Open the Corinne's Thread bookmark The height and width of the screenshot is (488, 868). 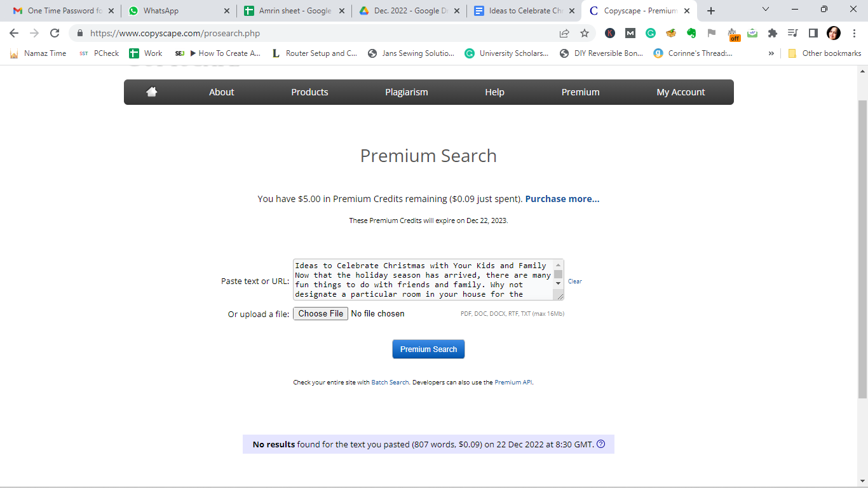[693, 53]
